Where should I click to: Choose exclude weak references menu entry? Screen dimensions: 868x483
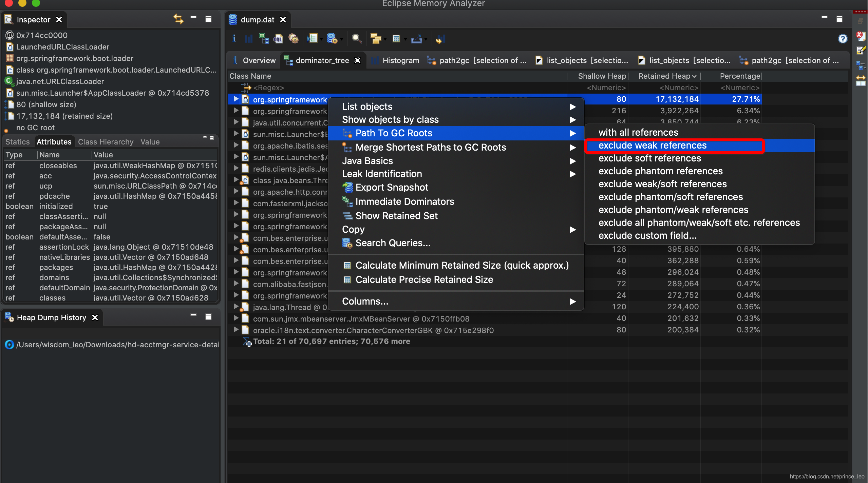point(652,146)
